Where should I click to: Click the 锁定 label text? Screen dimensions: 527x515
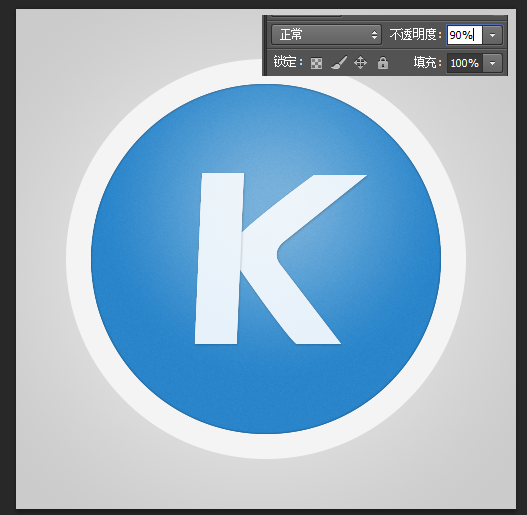(x=288, y=62)
